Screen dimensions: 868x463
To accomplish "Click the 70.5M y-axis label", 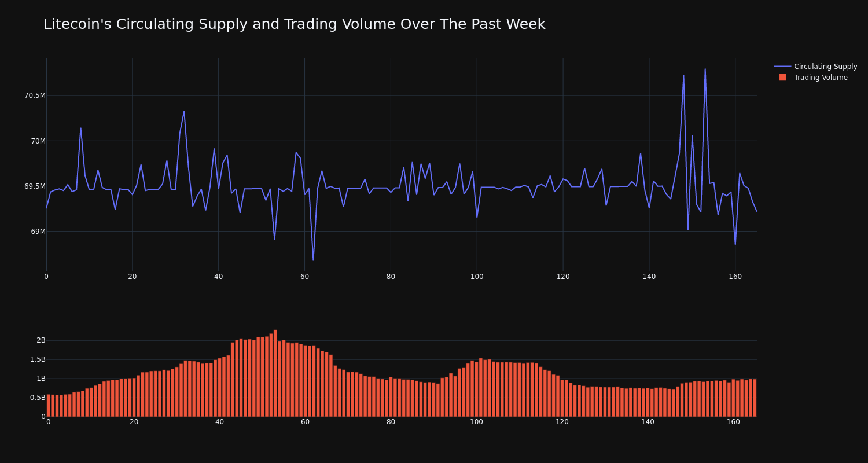I will pos(35,95).
